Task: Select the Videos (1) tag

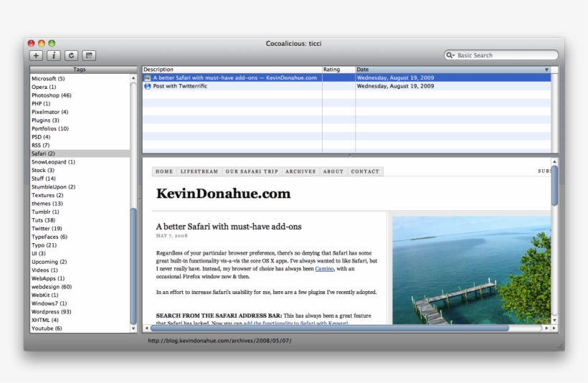Action: tap(80, 270)
